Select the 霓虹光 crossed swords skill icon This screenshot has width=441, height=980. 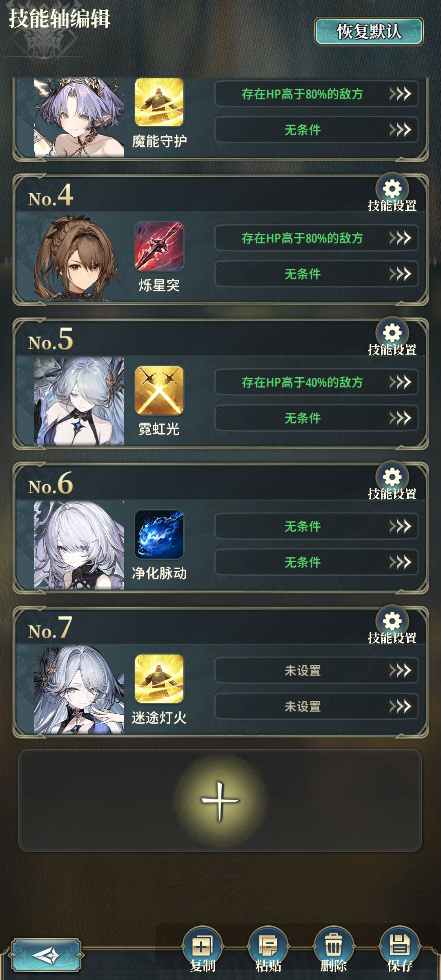[159, 390]
